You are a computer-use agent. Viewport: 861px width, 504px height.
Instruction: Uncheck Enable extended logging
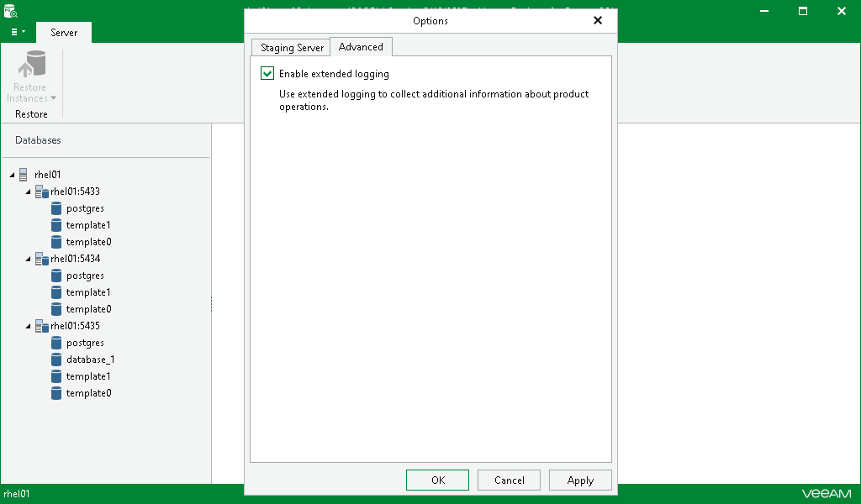[267, 74]
